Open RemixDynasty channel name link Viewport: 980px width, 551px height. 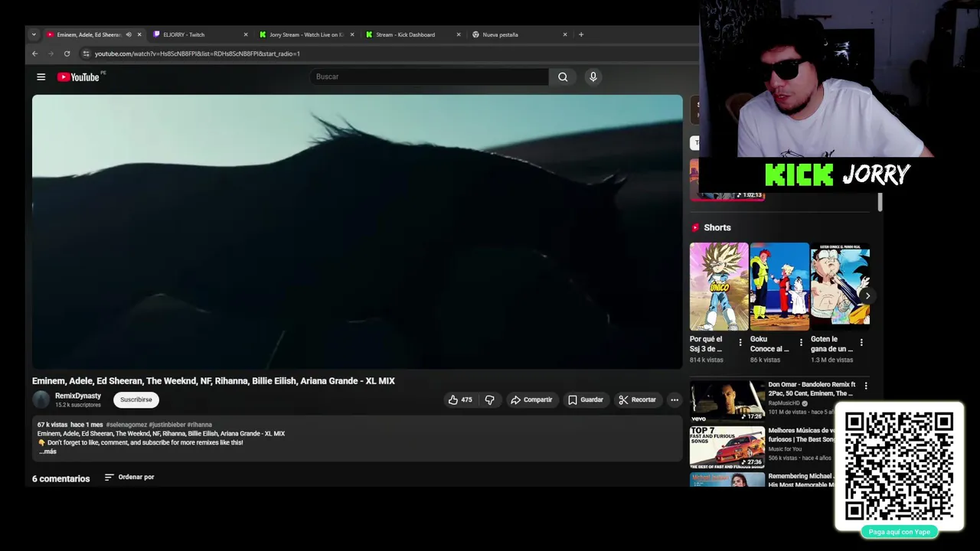78,396
